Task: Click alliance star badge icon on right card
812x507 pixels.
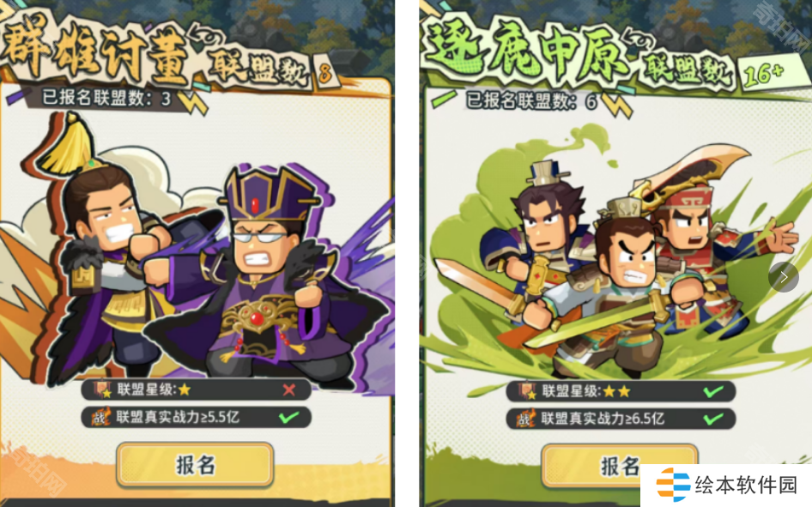Action: pos(527,391)
